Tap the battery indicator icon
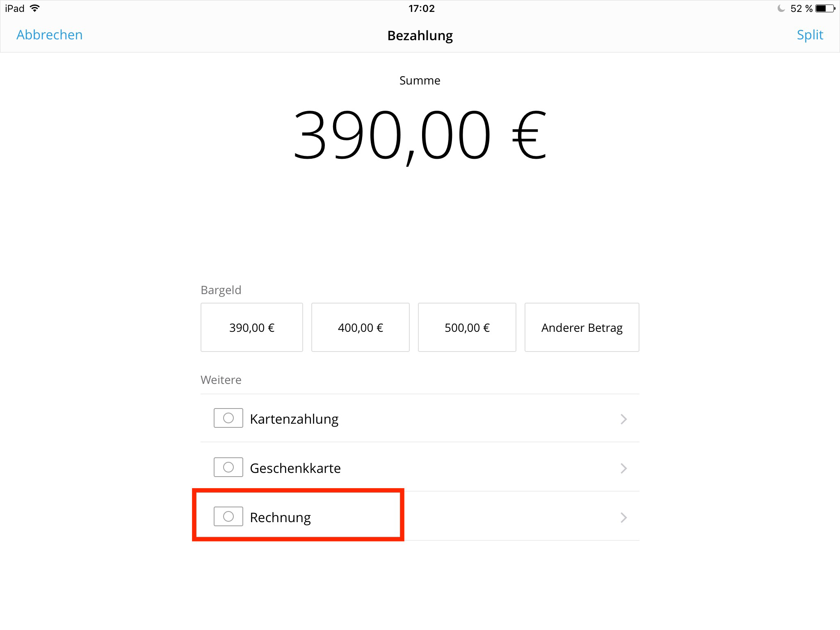 click(x=825, y=9)
